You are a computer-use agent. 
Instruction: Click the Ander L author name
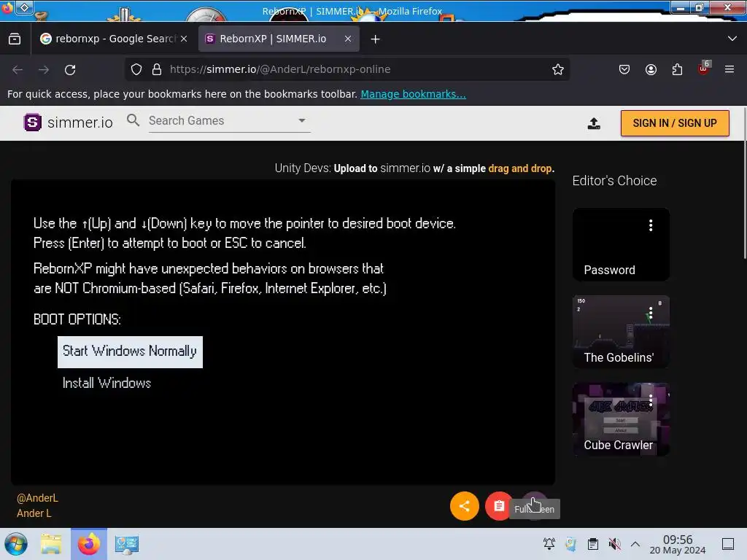(34, 513)
